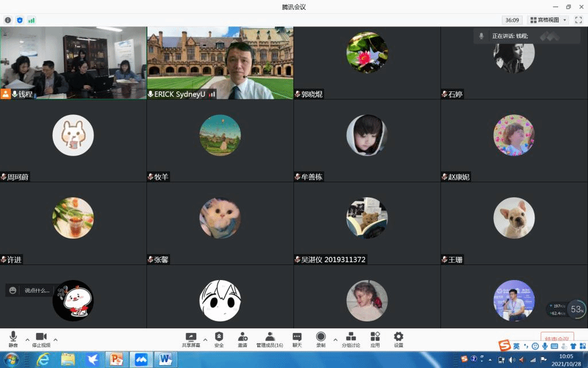Open the Chat (聊天) panel
Screen dimensions: 588x368
tap(297, 339)
